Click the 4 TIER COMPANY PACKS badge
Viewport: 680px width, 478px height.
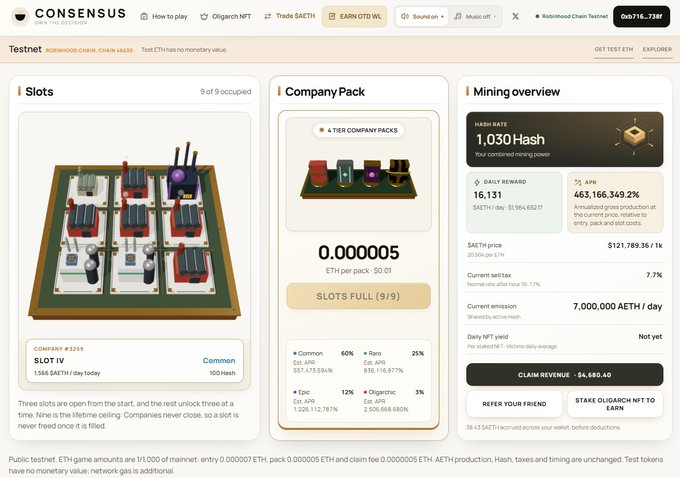pyautogui.click(x=359, y=130)
